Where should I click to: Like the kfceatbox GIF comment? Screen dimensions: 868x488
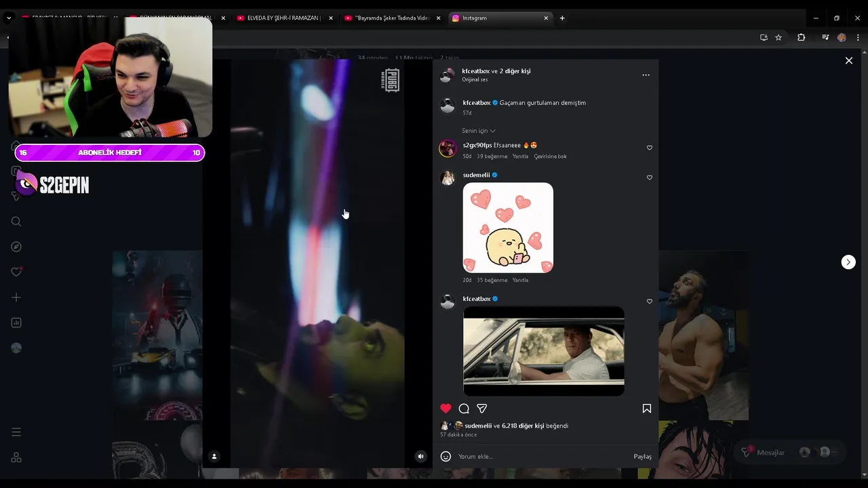pyautogui.click(x=649, y=302)
